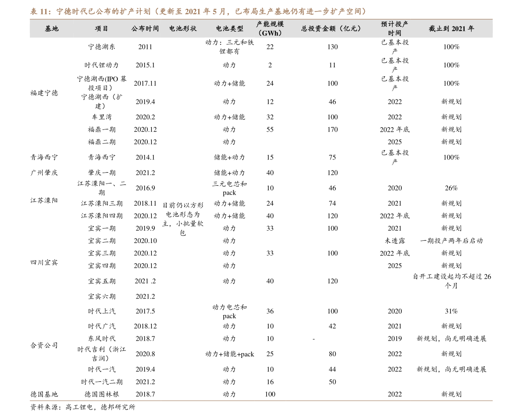
Task: Click the table title starting with 表 11
Action: [x=198, y=11]
